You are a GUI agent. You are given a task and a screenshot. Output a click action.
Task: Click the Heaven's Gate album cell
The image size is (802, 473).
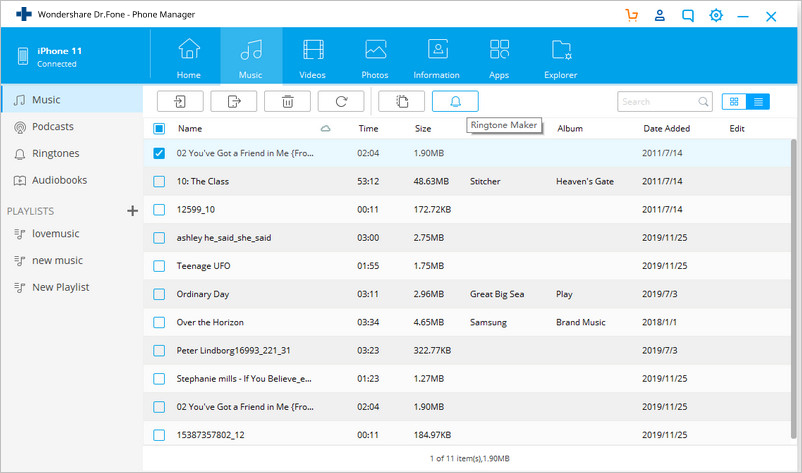coord(585,182)
